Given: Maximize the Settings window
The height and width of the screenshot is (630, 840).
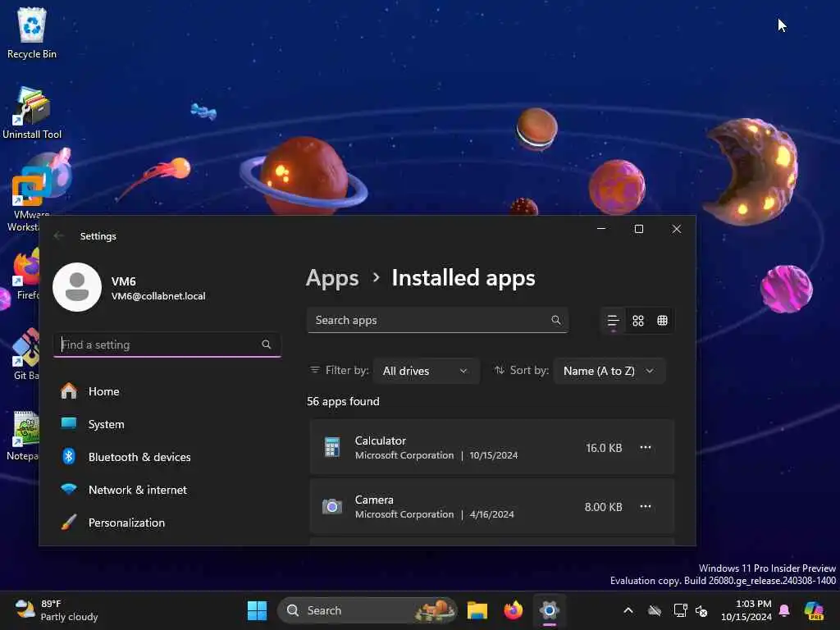Looking at the screenshot, I should 638,229.
